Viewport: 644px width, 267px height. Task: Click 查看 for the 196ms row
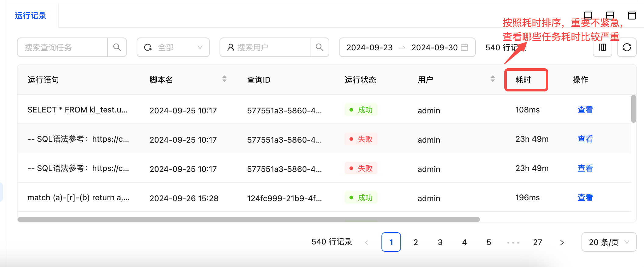pos(585,198)
